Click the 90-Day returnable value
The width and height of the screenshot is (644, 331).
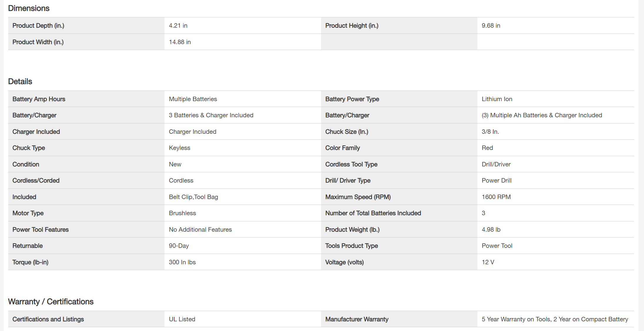[x=179, y=246]
